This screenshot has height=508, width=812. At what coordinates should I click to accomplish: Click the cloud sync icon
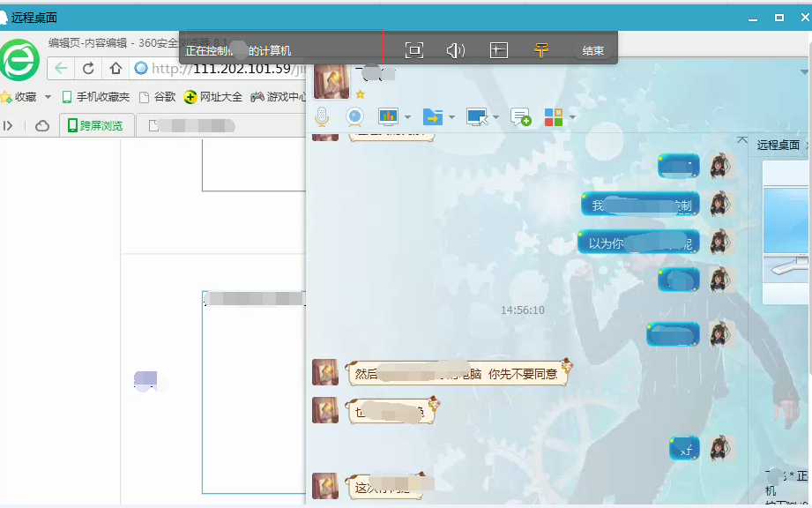pos(42,126)
